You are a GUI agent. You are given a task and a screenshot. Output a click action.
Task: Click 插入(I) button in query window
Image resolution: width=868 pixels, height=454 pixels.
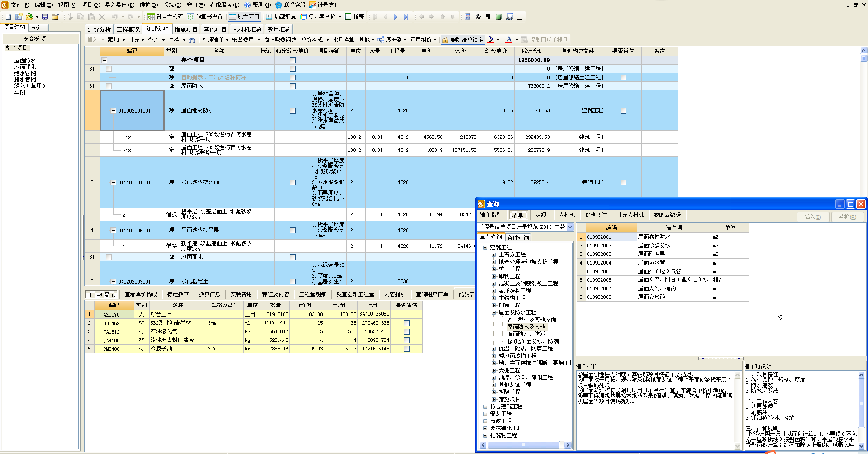click(x=812, y=217)
